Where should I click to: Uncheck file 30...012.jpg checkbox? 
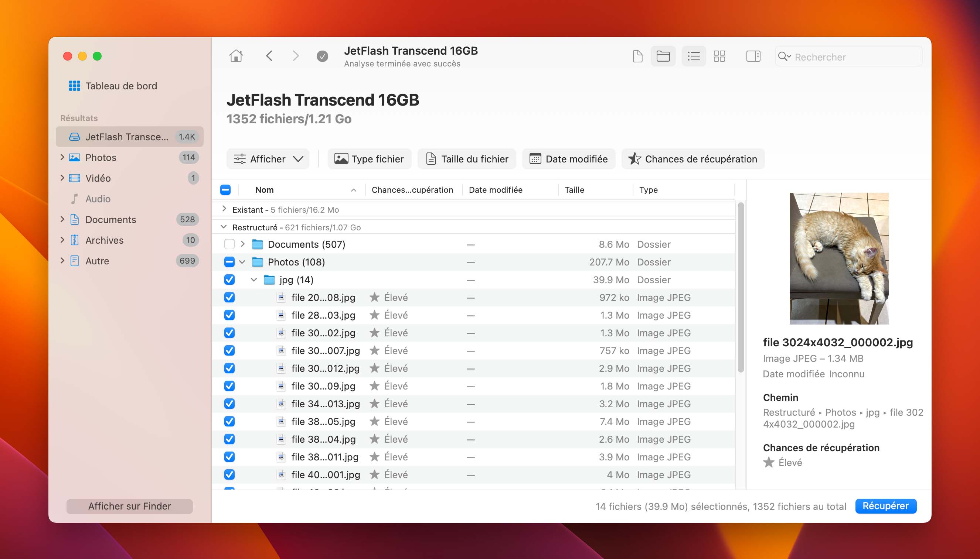229,368
